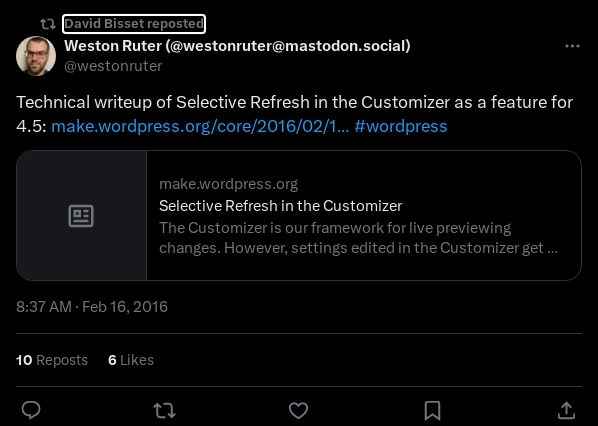
Task: Open the share post icon
Action: pyautogui.click(x=566, y=410)
